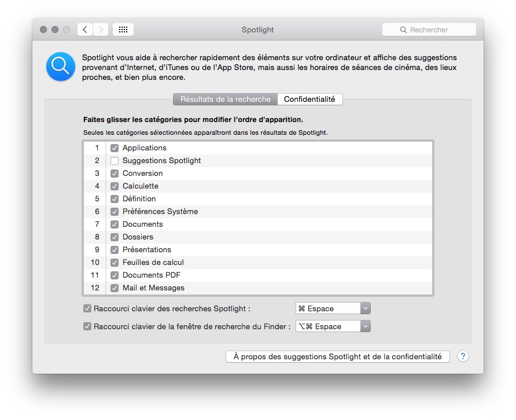Uncheck the Documents PDF category

click(115, 275)
